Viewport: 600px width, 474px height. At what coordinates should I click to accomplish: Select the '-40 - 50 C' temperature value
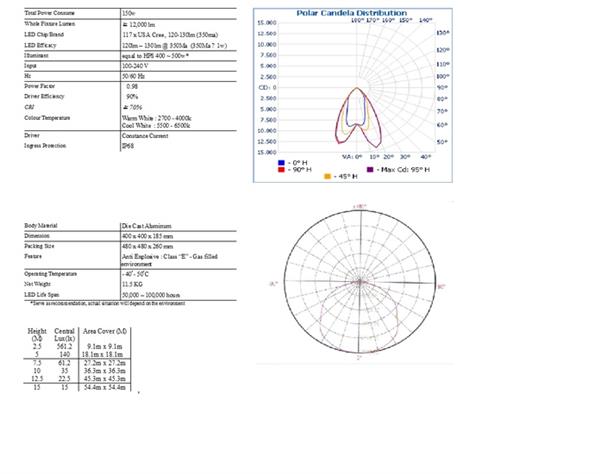[135, 274]
